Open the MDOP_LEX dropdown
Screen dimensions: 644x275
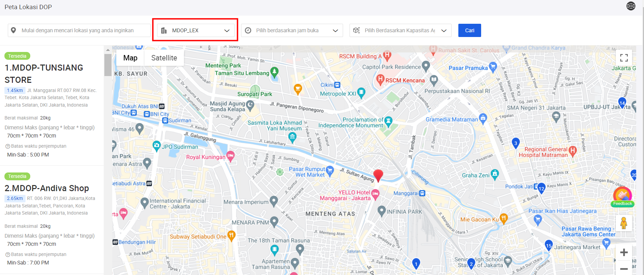tap(196, 30)
